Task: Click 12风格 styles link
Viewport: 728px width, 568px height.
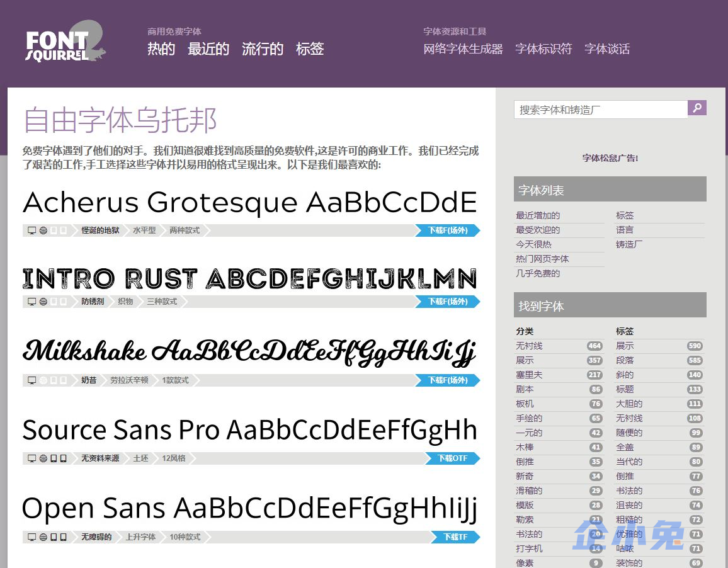Action: (x=174, y=458)
